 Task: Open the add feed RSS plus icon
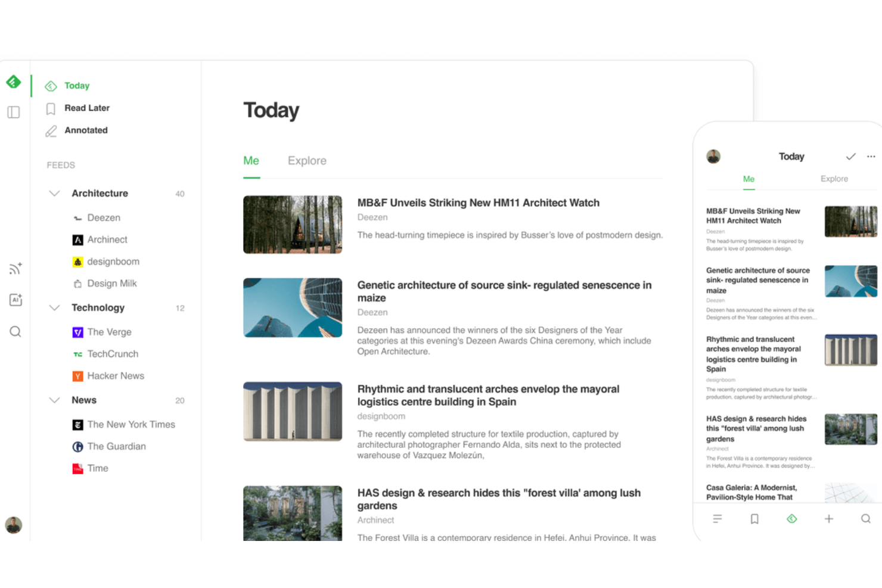(15, 268)
